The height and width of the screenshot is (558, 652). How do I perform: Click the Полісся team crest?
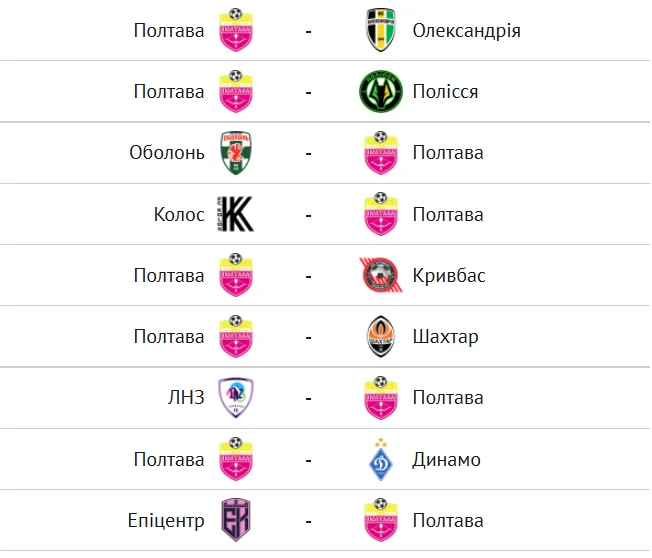point(381,92)
